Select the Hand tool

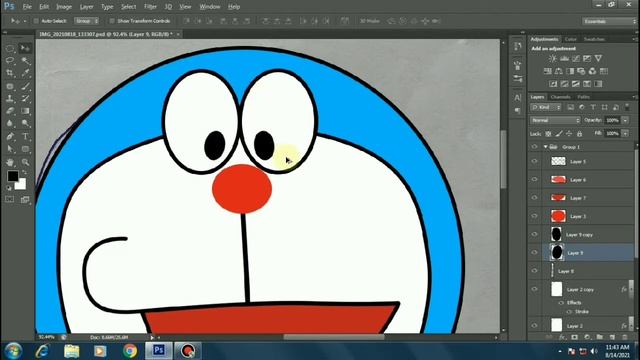[10, 162]
